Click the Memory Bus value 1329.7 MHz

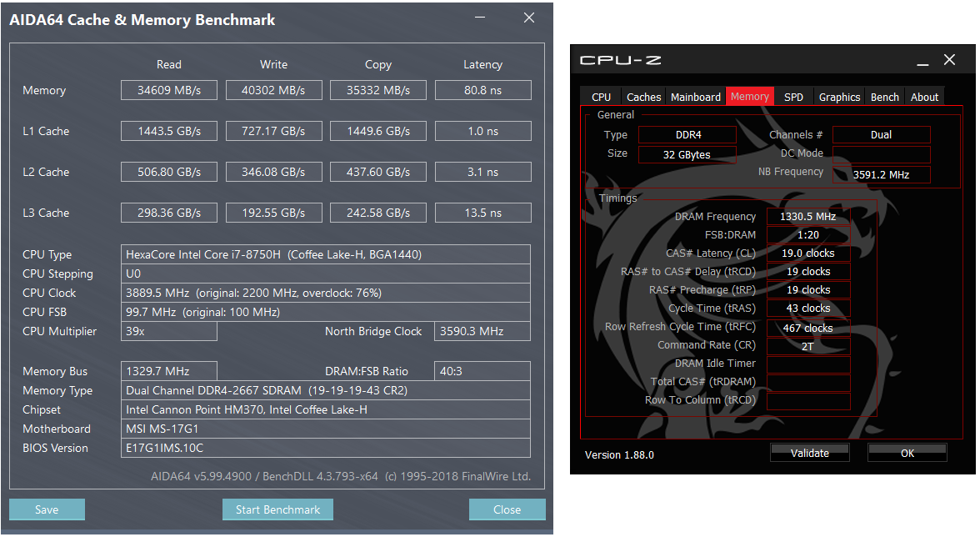click(x=169, y=371)
